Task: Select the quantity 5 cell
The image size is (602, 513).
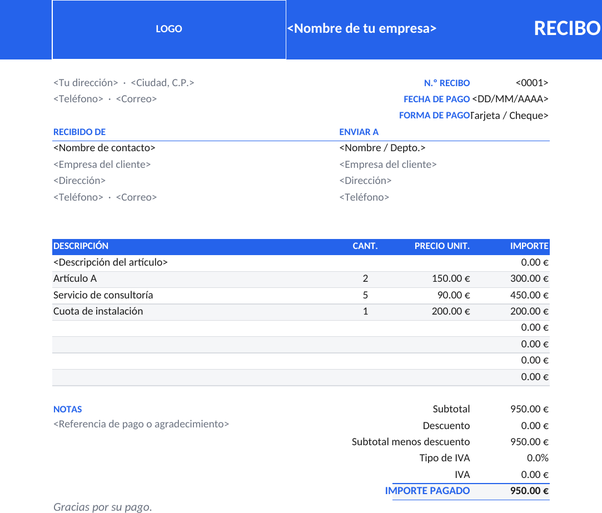Action: (x=365, y=295)
